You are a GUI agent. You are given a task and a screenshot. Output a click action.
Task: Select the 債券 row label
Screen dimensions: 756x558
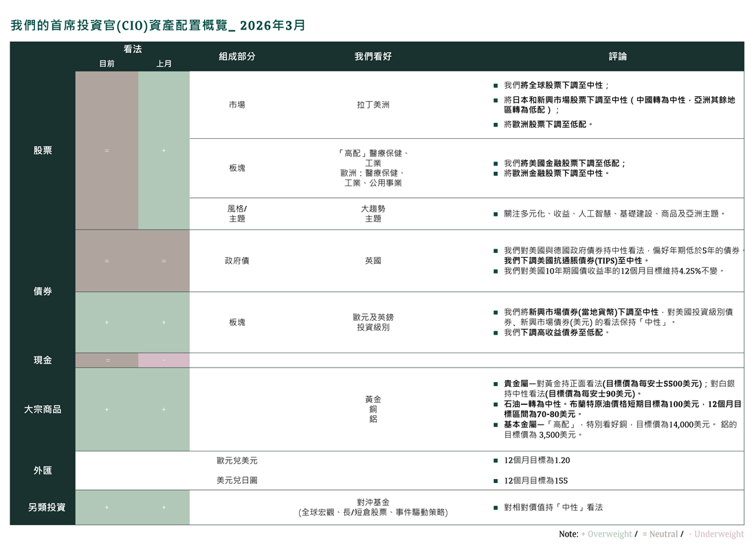(x=43, y=291)
